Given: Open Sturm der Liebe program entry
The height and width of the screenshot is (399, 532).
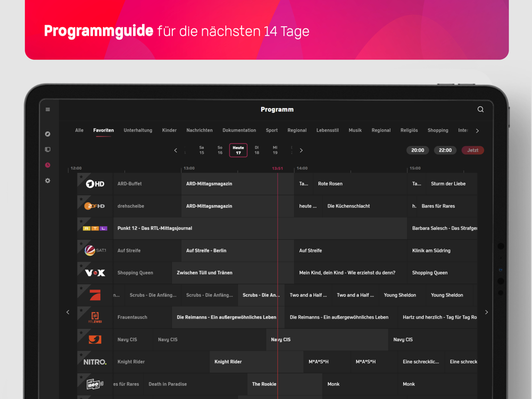Looking at the screenshot, I should (452, 184).
